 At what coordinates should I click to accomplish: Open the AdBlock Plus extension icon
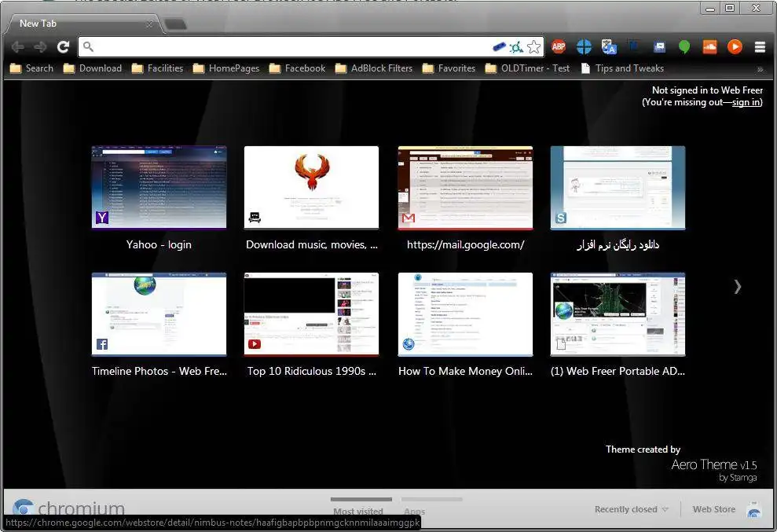[559, 46]
